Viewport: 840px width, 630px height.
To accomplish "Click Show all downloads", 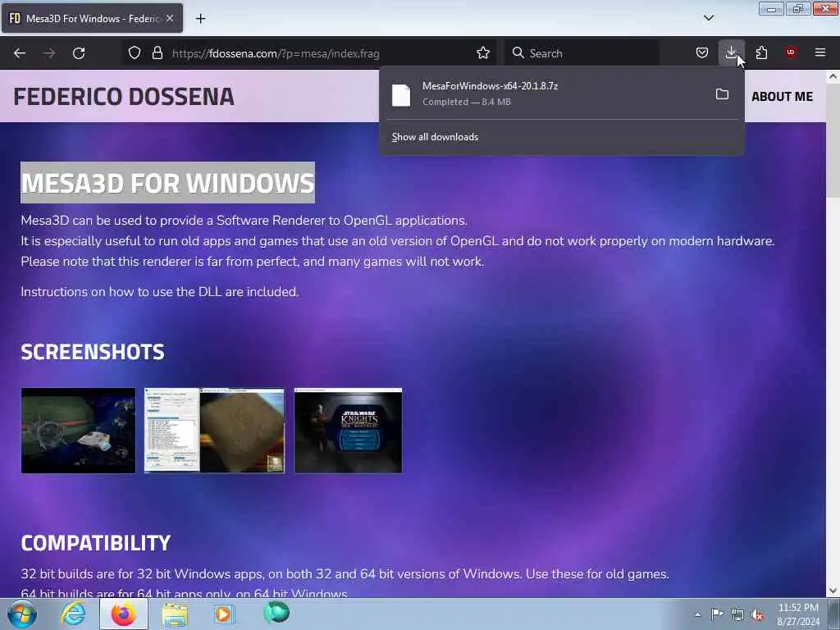I will tap(435, 137).
